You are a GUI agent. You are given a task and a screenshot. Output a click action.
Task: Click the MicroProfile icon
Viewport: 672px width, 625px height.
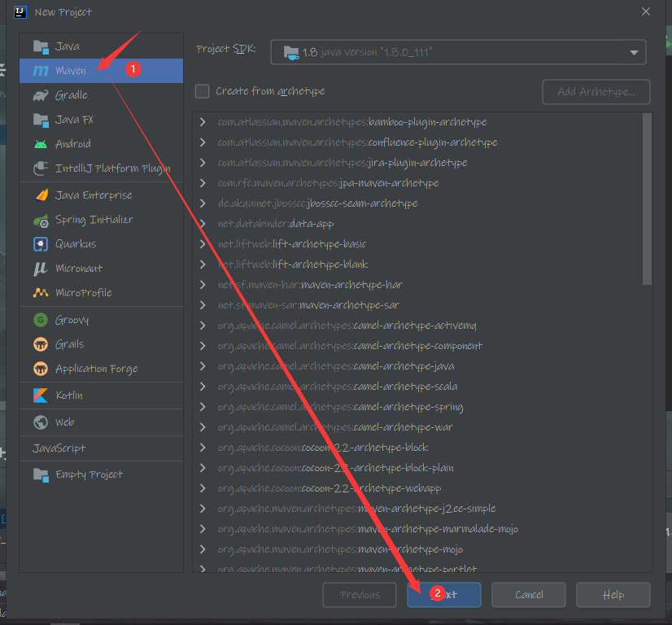point(41,293)
